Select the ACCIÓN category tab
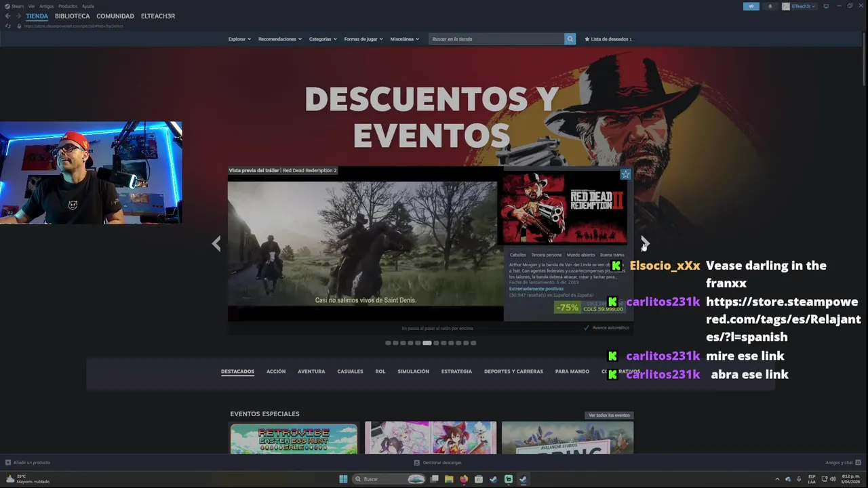 pos(276,371)
